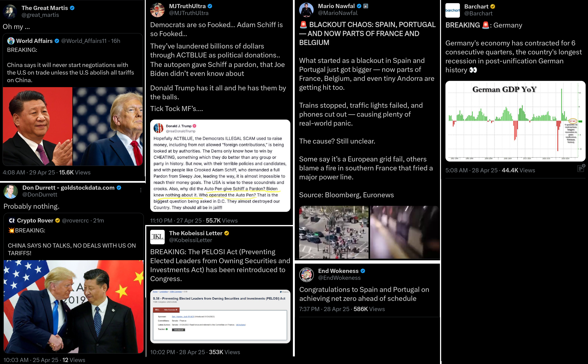Open the blackout street crowd video thumbnail

tap(334, 232)
